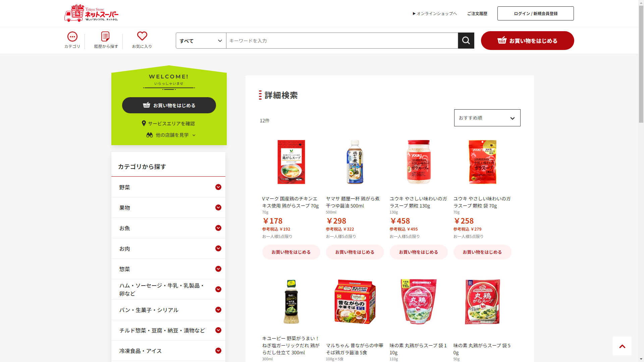Open the おすすめ順 sort dropdown
The width and height of the screenshot is (644, 362).
(487, 118)
